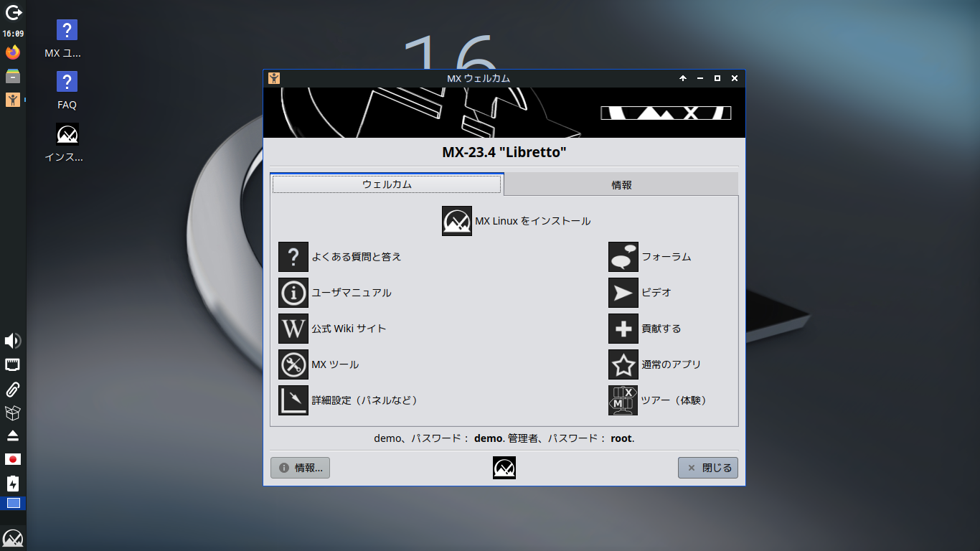The height and width of the screenshot is (551, 980).
Task: Switch to the 情報 tab
Action: pyautogui.click(x=621, y=184)
